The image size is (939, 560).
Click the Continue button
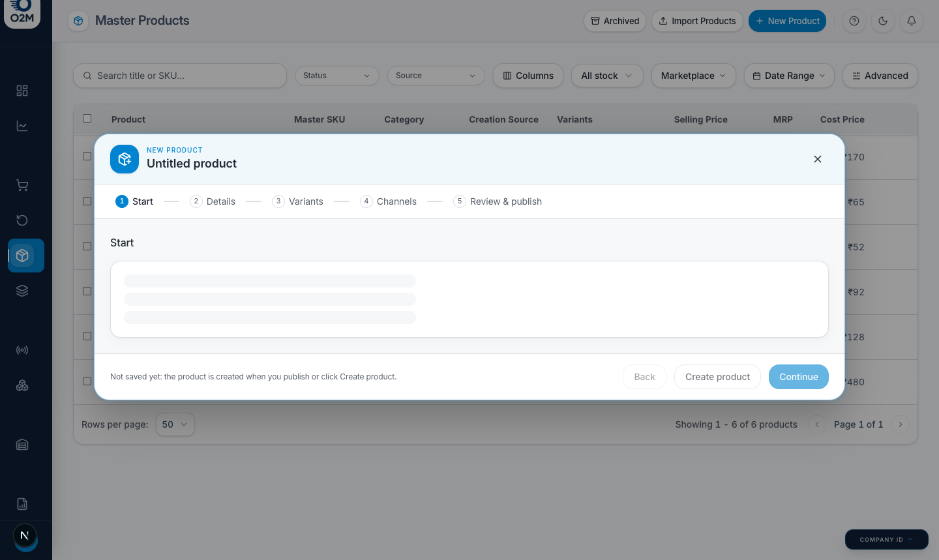799,377
